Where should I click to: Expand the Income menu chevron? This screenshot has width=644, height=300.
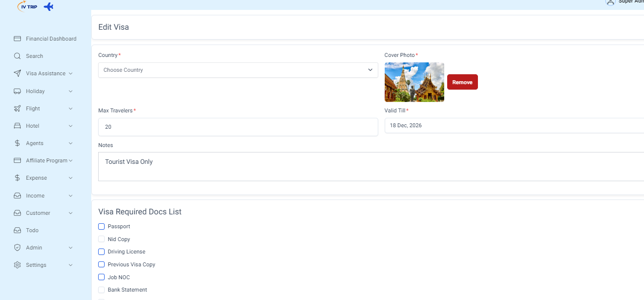70,196
